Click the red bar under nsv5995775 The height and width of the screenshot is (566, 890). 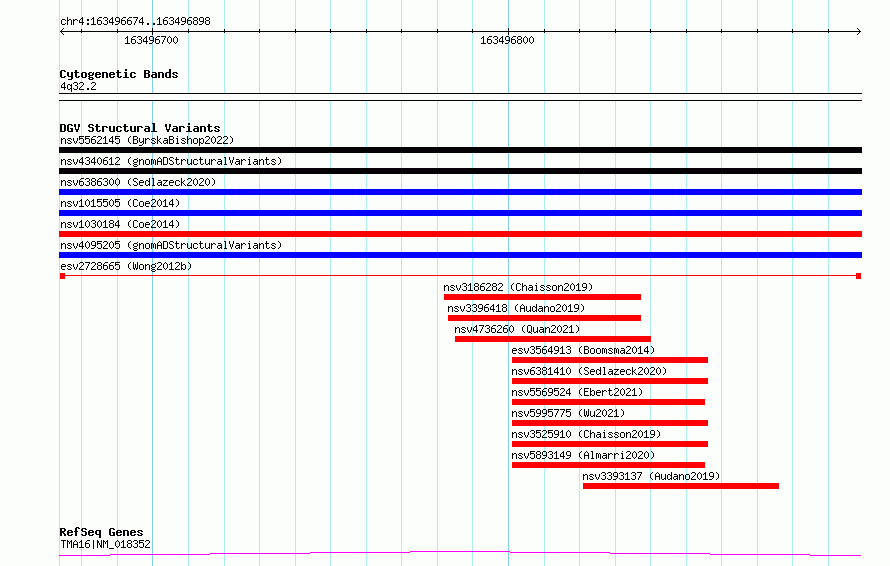tap(610, 423)
